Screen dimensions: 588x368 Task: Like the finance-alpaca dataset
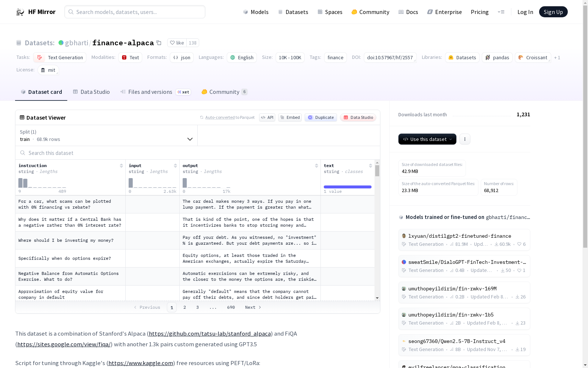[x=177, y=43]
